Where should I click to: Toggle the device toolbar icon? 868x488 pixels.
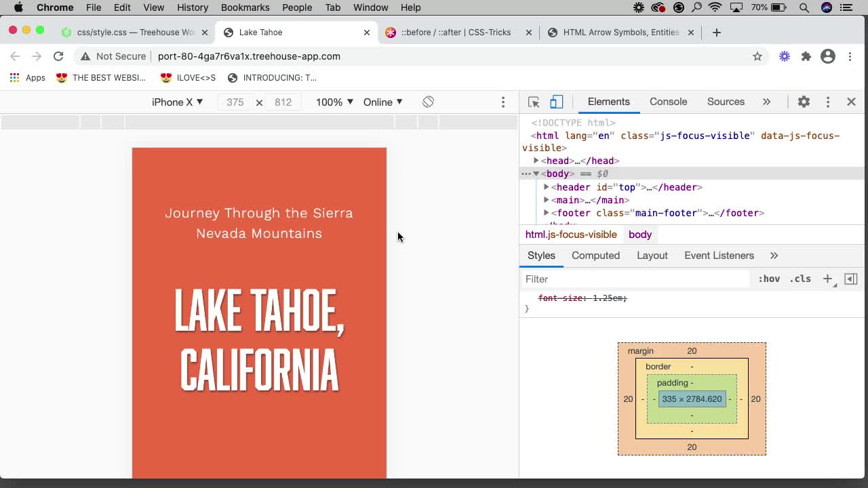[556, 101]
